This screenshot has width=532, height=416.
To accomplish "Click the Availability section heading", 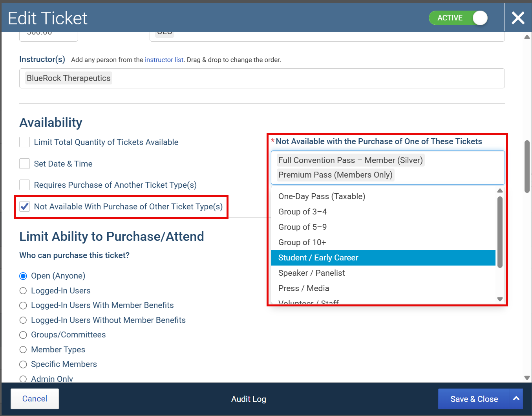I will [x=51, y=123].
